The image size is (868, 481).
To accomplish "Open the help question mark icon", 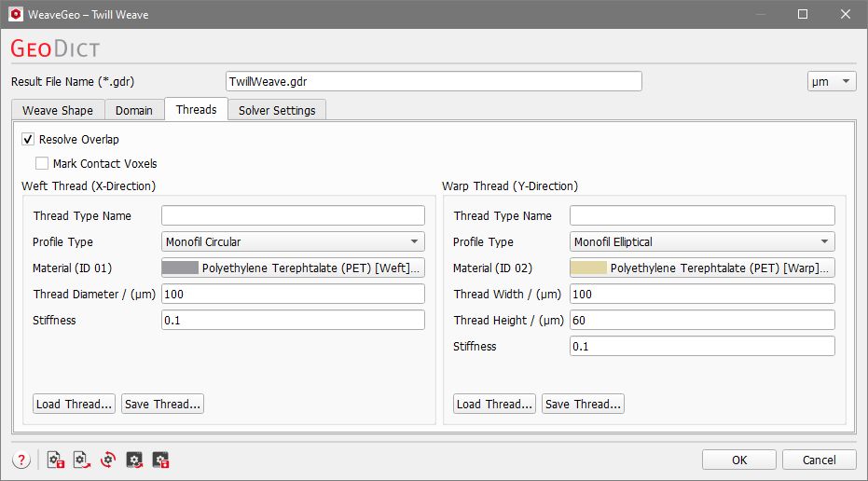I will 21,460.
